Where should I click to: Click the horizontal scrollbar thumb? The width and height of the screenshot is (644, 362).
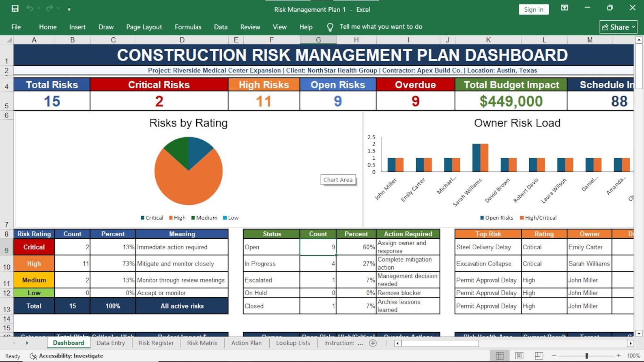(440, 343)
